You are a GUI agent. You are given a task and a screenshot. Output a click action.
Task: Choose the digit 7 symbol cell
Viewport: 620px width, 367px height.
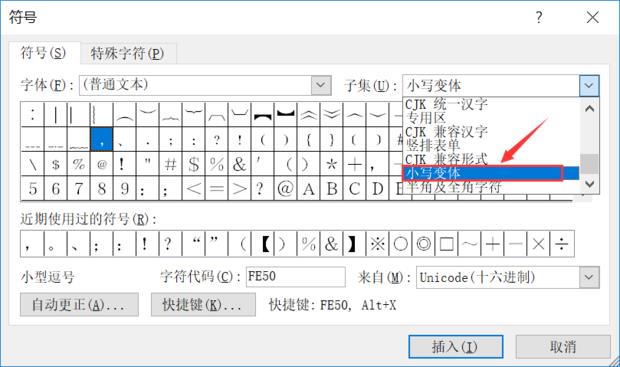click(x=79, y=189)
